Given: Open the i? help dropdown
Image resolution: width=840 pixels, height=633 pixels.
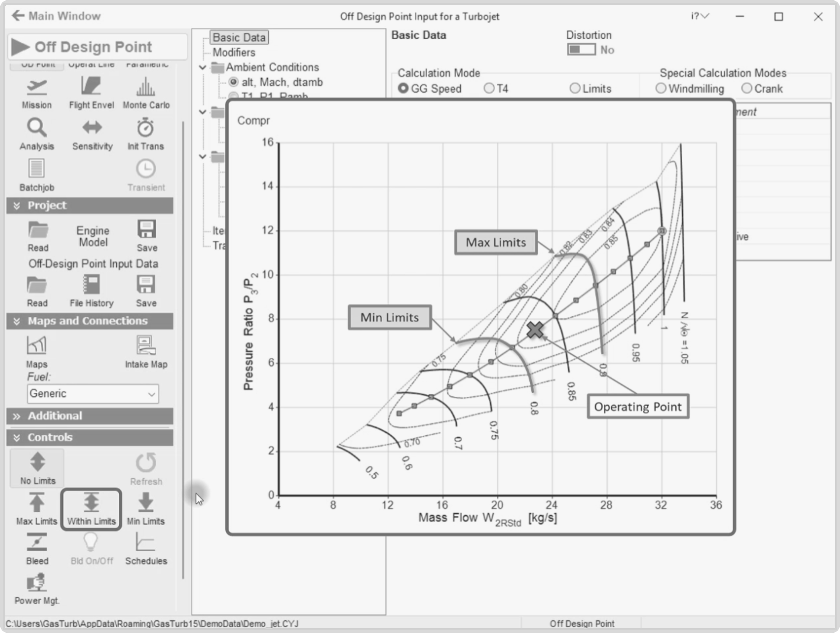Looking at the screenshot, I should coord(700,16).
